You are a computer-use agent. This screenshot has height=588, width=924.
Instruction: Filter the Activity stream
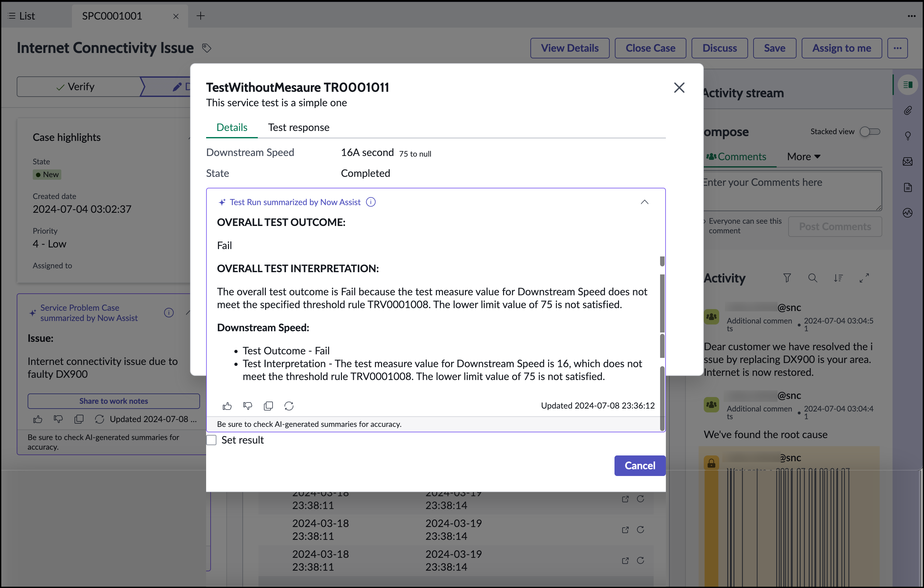(787, 278)
